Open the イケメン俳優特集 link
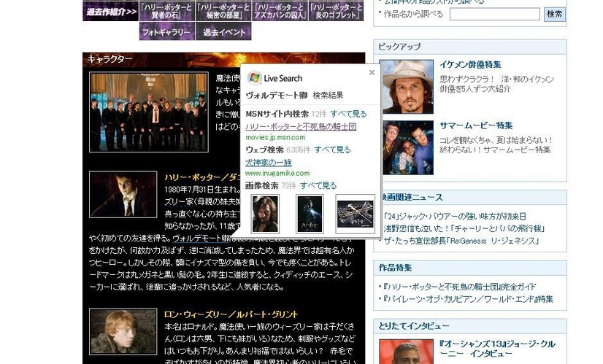The width and height of the screenshot is (603, 364). [470, 64]
